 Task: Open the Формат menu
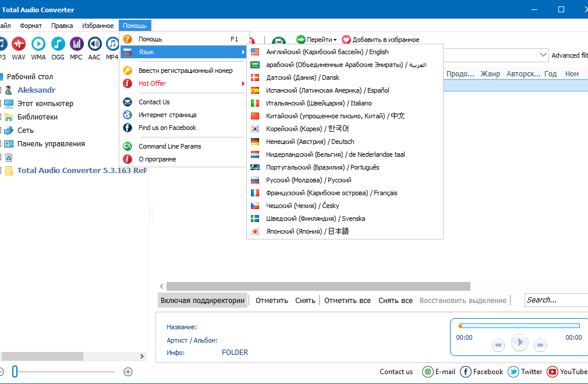(31, 26)
